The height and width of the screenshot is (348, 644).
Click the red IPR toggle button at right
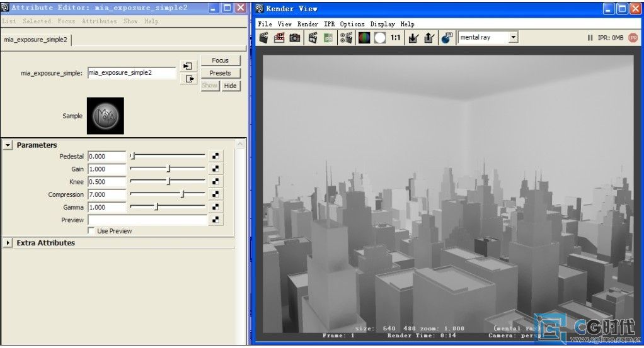tap(633, 38)
